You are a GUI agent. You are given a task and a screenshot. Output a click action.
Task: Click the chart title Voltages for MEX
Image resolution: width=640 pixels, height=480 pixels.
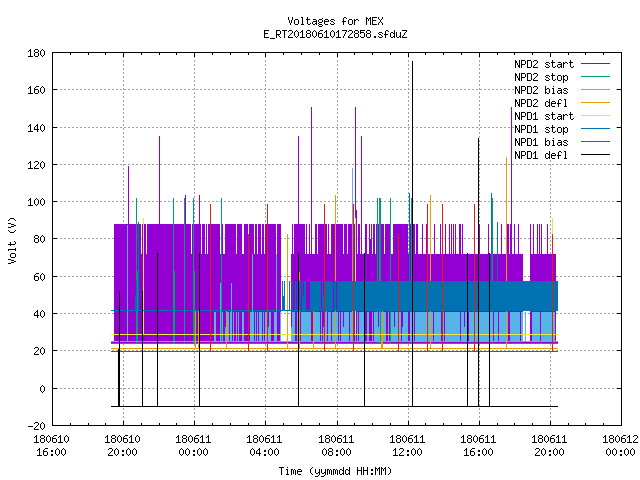335,21
